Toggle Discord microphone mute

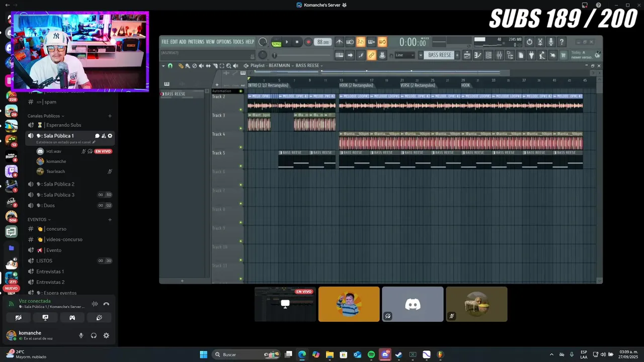(x=81, y=335)
